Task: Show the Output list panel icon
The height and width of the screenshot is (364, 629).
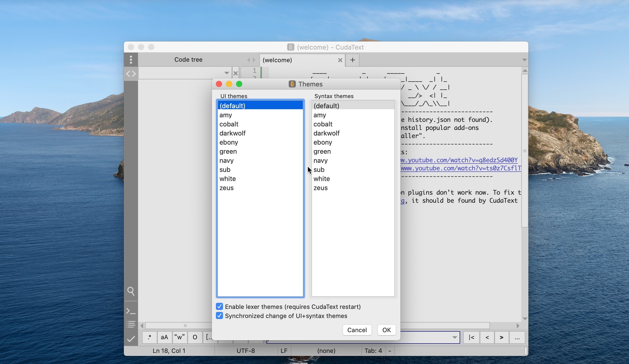Action: pos(131,324)
